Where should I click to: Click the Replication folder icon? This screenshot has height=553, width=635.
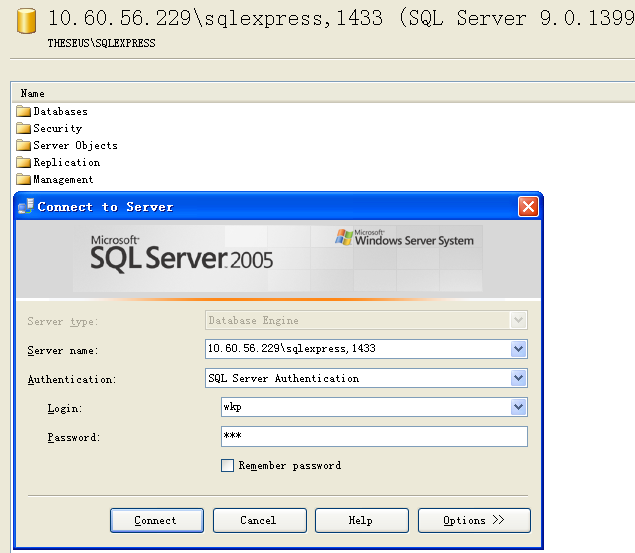[x=23, y=162]
